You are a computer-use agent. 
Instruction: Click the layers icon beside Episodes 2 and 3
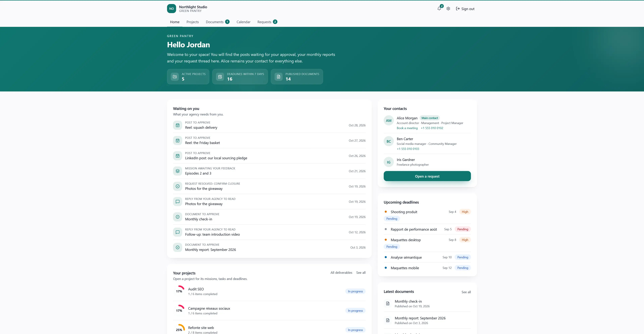coord(177,171)
